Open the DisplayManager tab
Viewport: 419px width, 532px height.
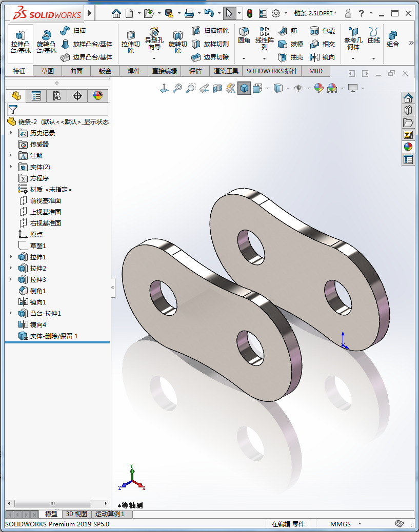pyautogui.click(x=98, y=96)
